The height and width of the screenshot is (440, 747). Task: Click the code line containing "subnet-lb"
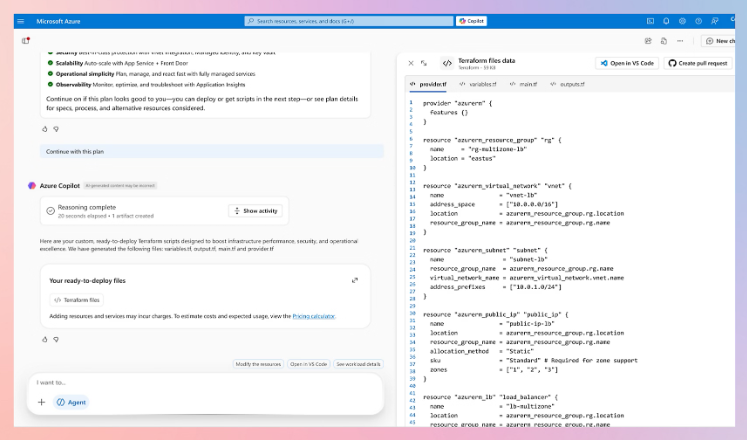coord(488,260)
